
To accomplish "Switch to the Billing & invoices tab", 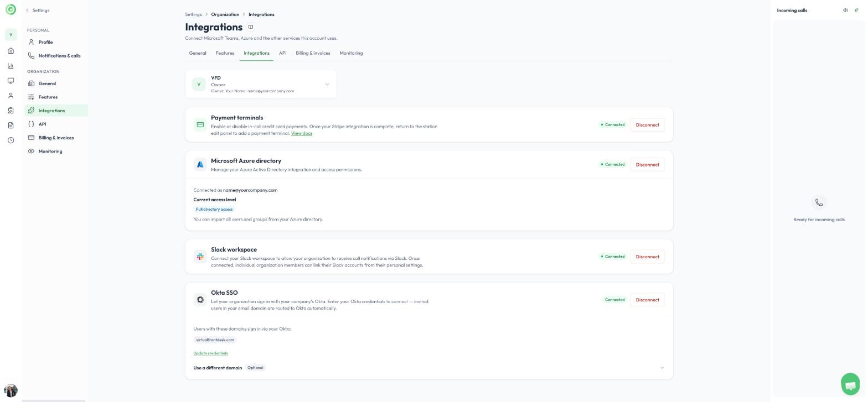I will (313, 53).
